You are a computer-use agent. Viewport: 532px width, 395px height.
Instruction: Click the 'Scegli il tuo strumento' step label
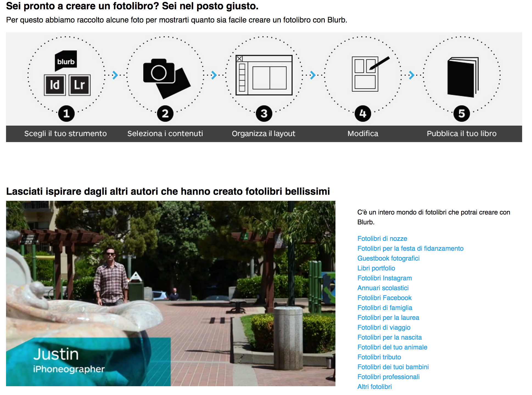click(x=65, y=134)
